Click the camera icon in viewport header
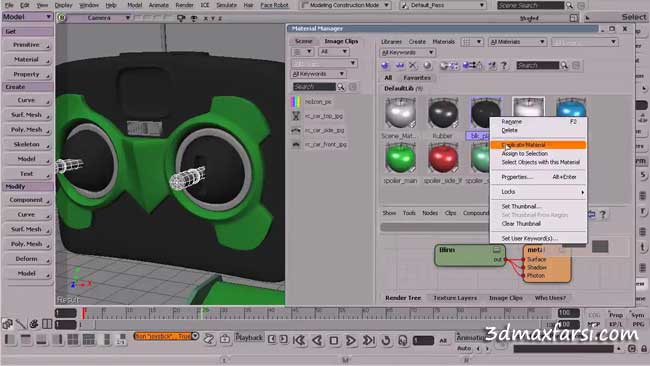This screenshot has height=366, width=650. (181, 18)
